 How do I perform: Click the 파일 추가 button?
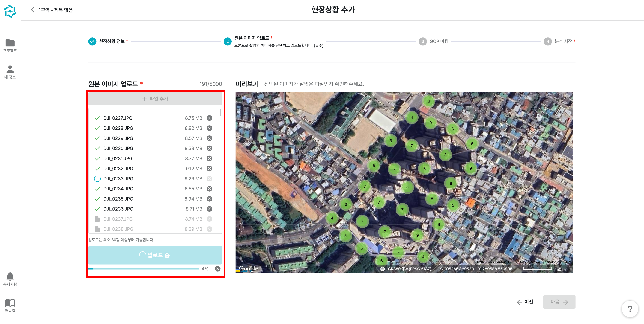click(x=155, y=99)
